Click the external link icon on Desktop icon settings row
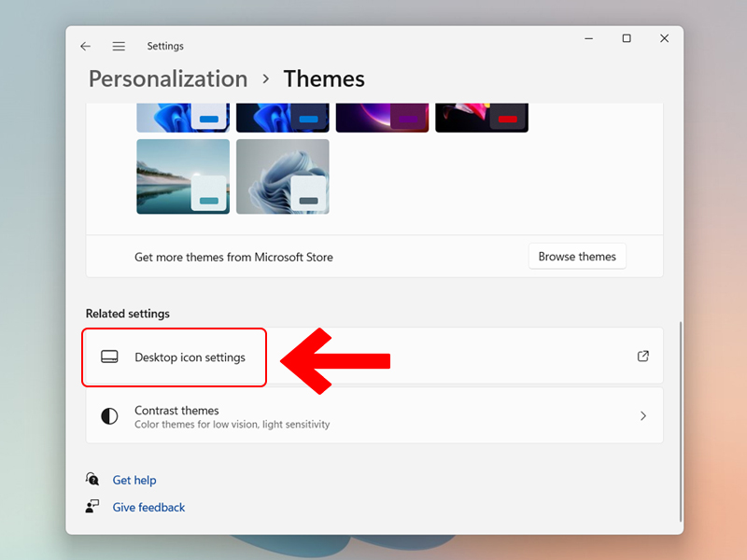 pos(642,357)
